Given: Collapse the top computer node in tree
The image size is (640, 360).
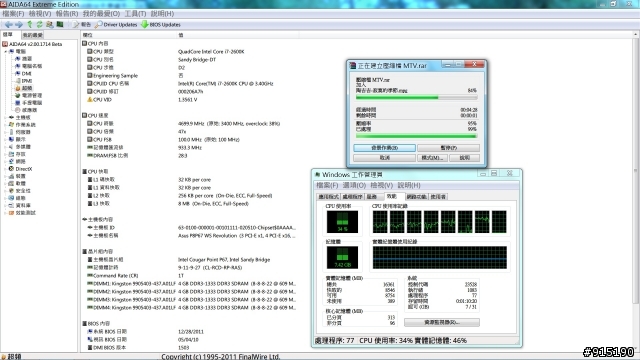Looking at the screenshot, I should tap(6, 51).
